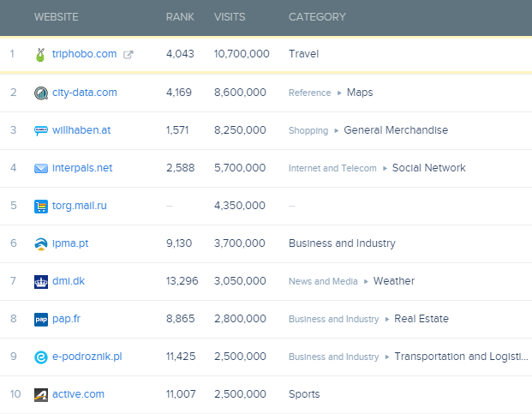Click the News and Media category
This screenshot has width=532, height=414.
click(323, 281)
